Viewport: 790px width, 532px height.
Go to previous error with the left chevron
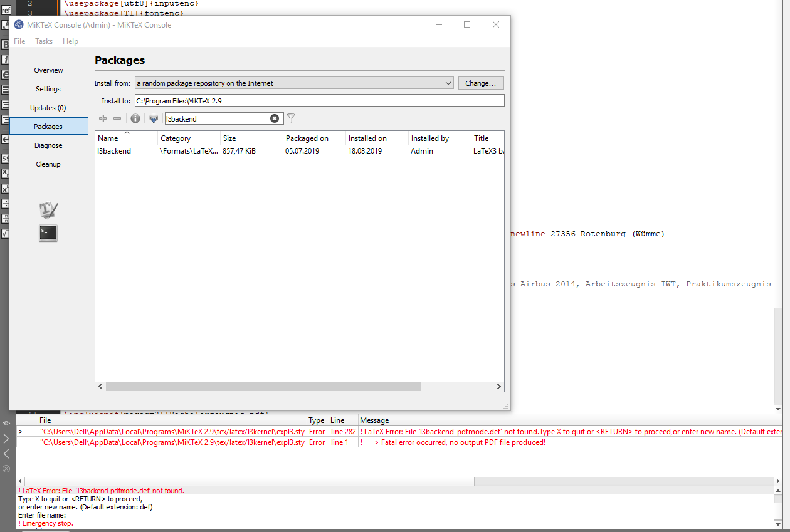tap(6, 453)
